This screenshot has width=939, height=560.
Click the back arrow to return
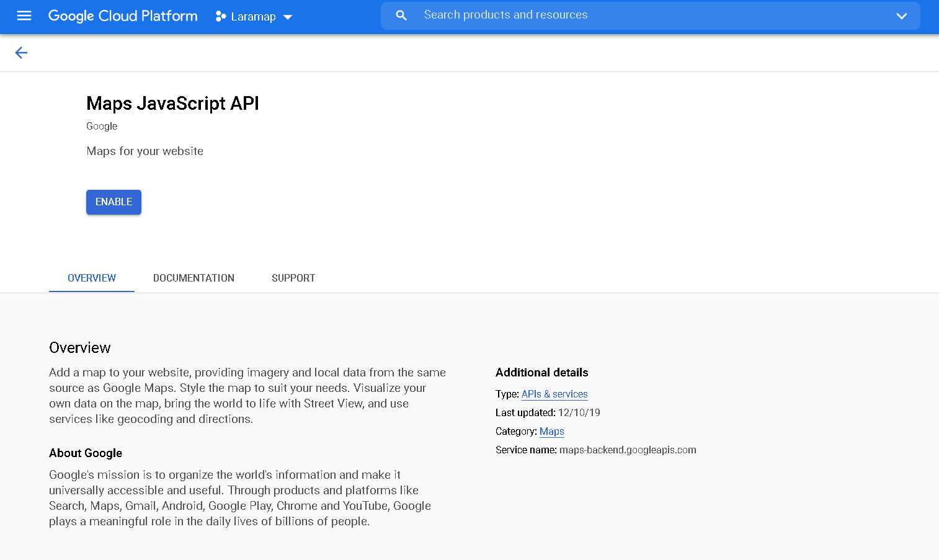click(x=21, y=53)
